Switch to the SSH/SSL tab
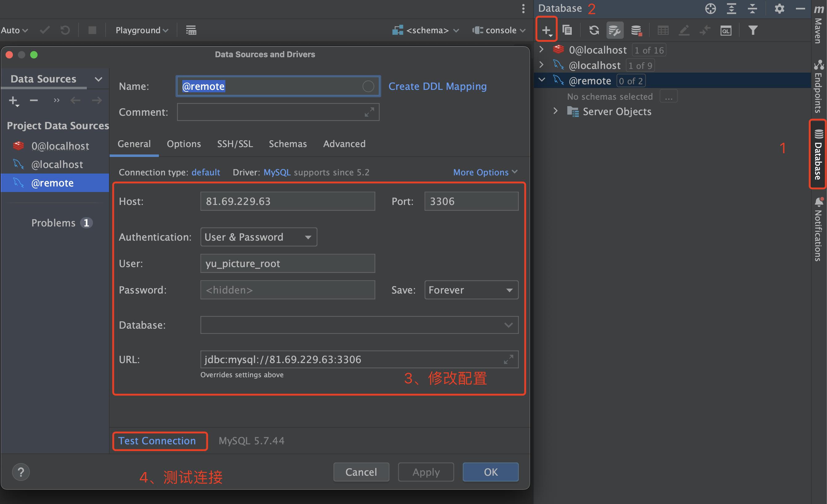The height and width of the screenshot is (504, 827). 235,144
